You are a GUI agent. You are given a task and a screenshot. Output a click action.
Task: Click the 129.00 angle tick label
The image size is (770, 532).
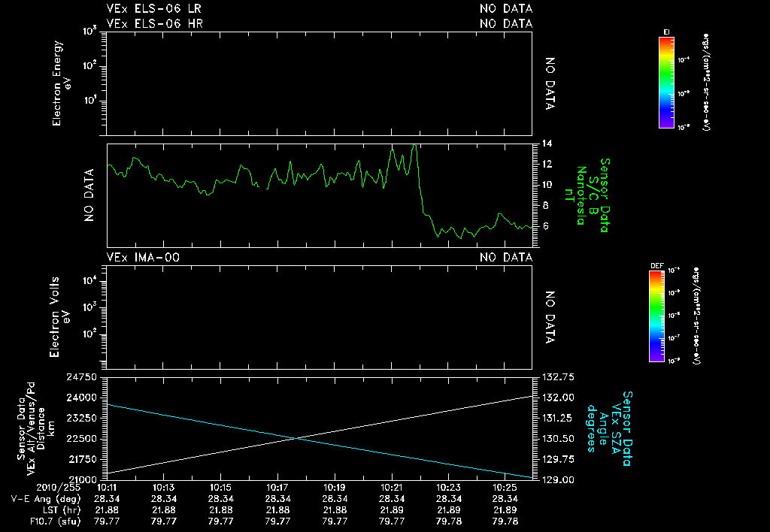click(x=559, y=479)
